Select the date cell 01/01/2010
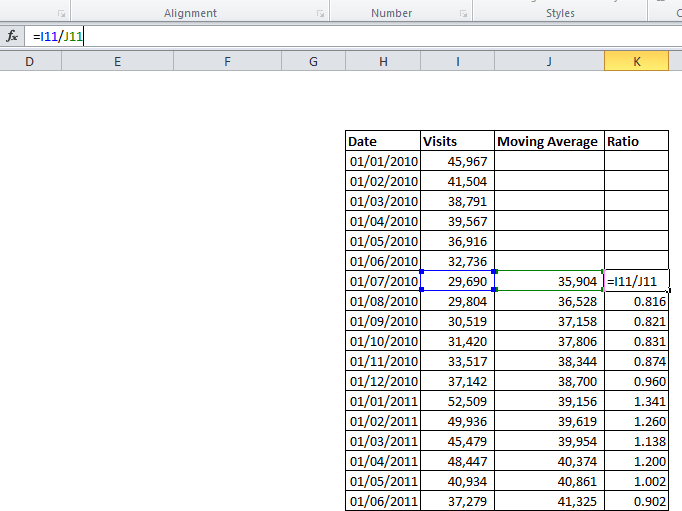This screenshot has width=682, height=511. click(x=383, y=161)
